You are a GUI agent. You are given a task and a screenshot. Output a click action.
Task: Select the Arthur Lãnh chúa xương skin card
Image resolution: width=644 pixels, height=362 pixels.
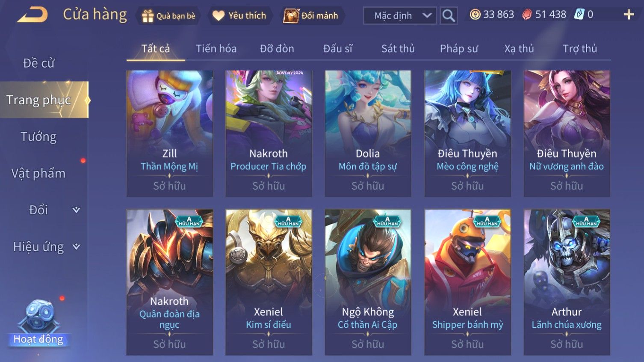pyautogui.click(x=567, y=282)
